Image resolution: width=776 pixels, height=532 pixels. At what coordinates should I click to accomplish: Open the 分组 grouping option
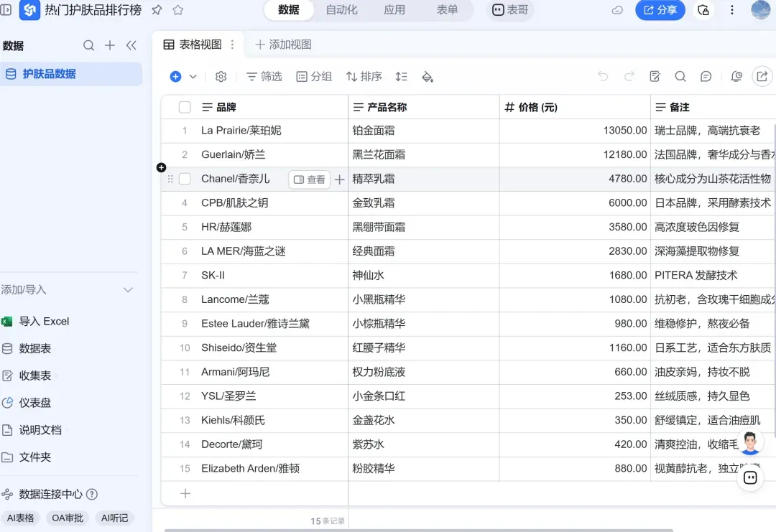click(x=314, y=77)
